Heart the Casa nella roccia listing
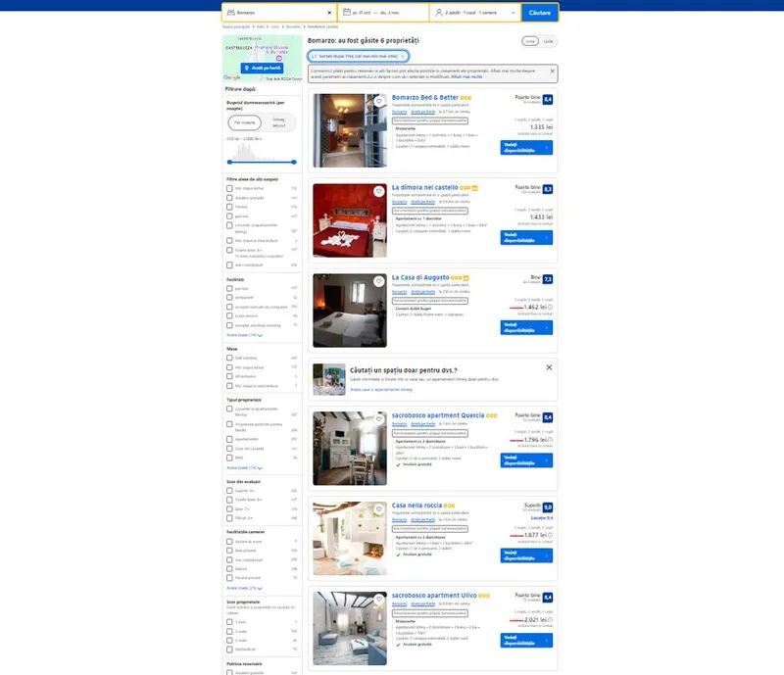 point(379,508)
